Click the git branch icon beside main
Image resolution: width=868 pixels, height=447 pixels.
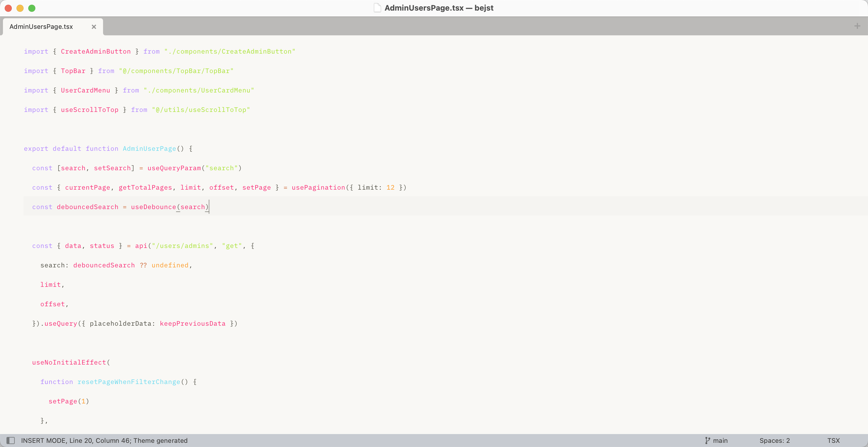pyautogui.click(x=707, y=440)
